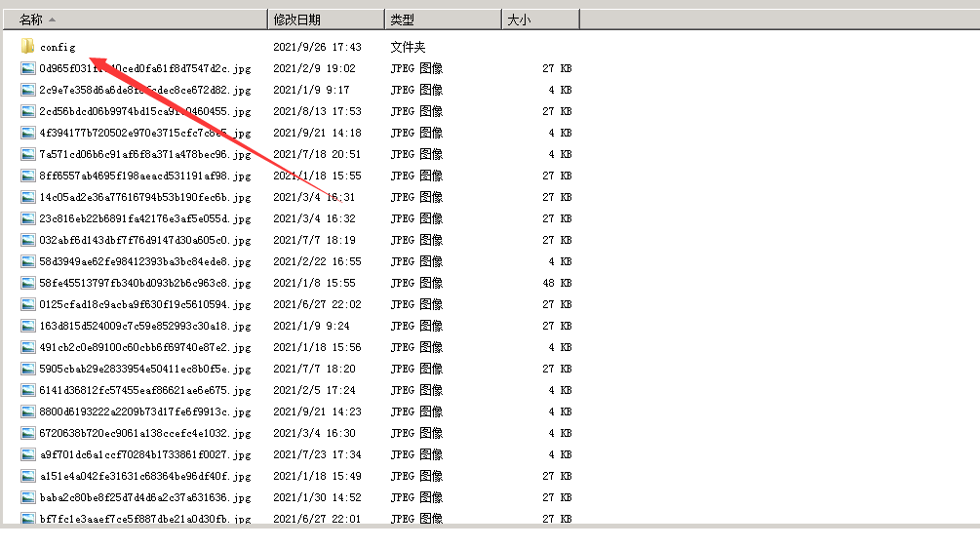Click the date 2021/3/4 16:30

[x=314, y=433]
